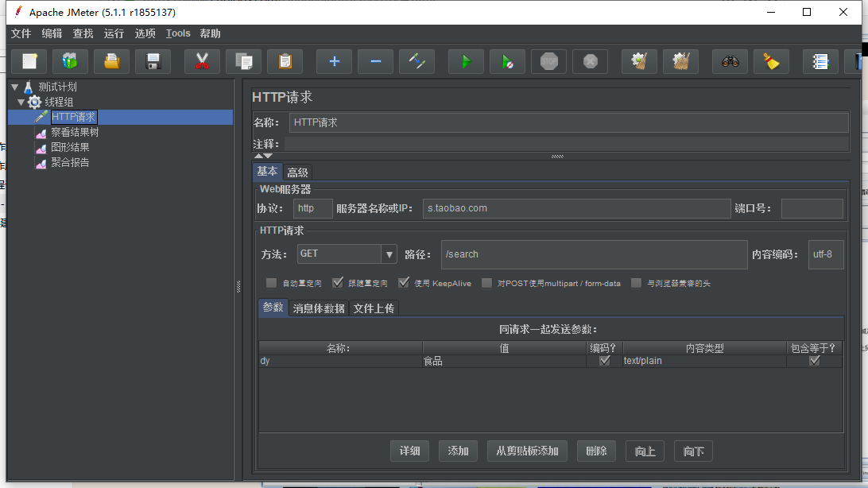
Task: Click the Stop test icon
Action: point(548,61)
